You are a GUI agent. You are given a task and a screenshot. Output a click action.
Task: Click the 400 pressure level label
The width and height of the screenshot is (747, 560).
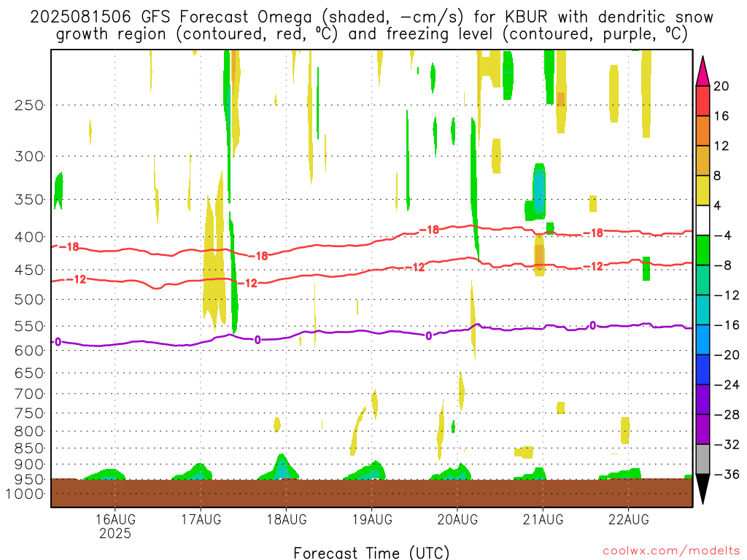tap(29, 237)
